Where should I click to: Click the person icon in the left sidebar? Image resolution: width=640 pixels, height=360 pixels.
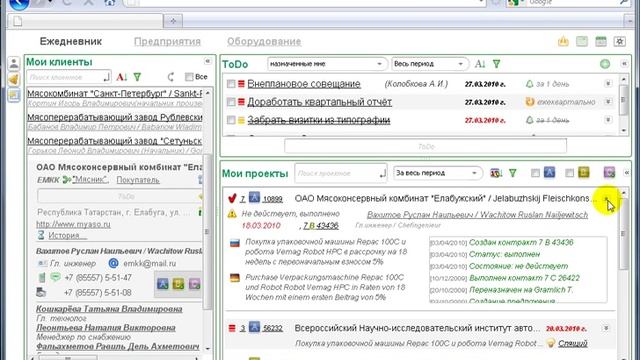(x=13, y=63)
